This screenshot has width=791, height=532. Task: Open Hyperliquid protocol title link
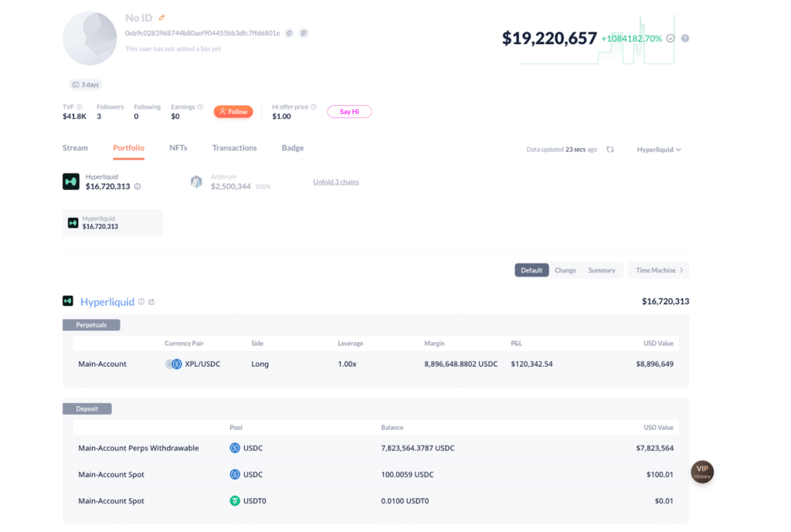point(107,302)
